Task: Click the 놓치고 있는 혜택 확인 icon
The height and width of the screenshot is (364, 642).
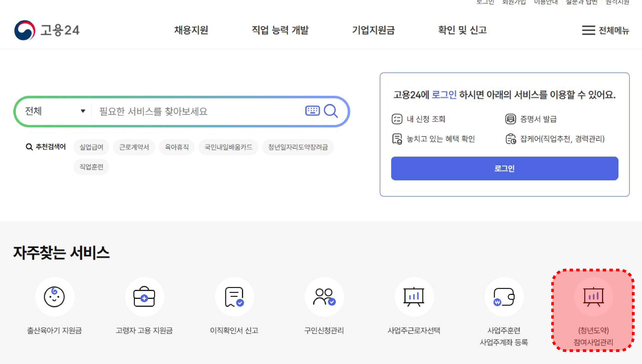Action: click(x=397, y=139)
